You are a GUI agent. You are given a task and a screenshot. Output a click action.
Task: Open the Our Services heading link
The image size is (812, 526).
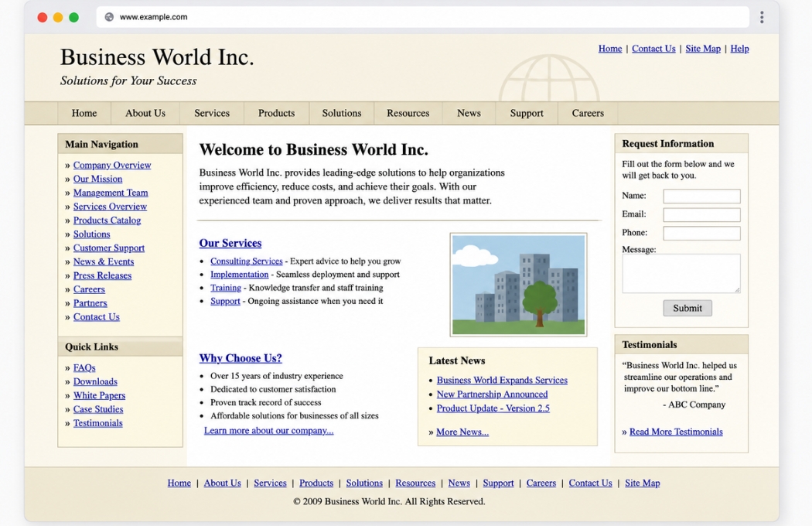click(230, 243)
